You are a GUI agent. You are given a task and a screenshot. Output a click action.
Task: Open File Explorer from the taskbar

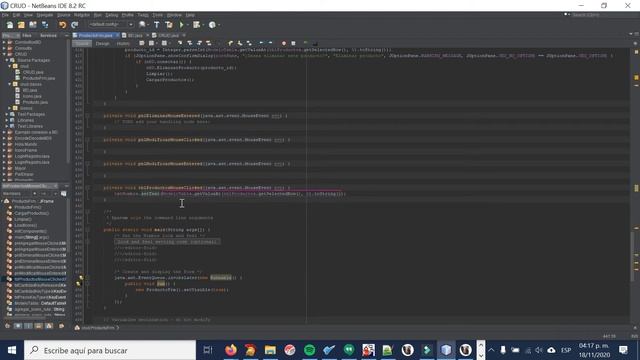[270, 350]
